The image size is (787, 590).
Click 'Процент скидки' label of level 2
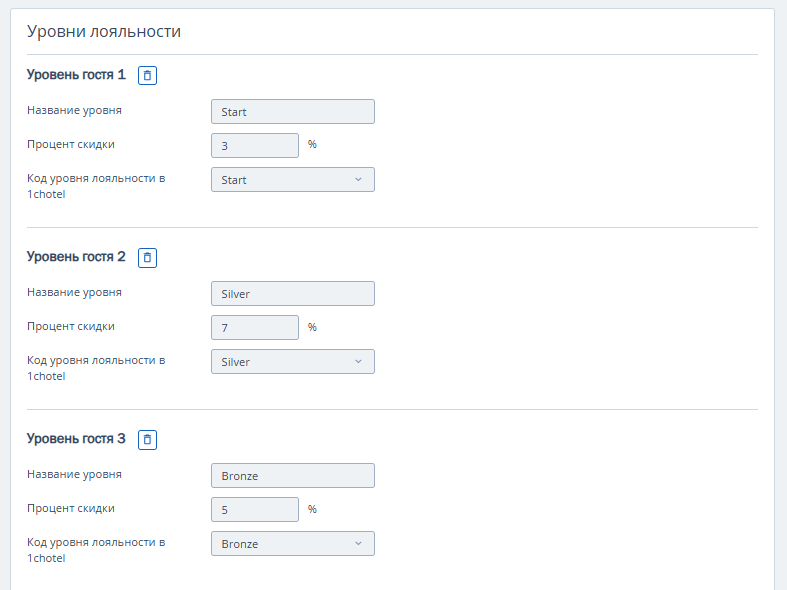(71, 327)
